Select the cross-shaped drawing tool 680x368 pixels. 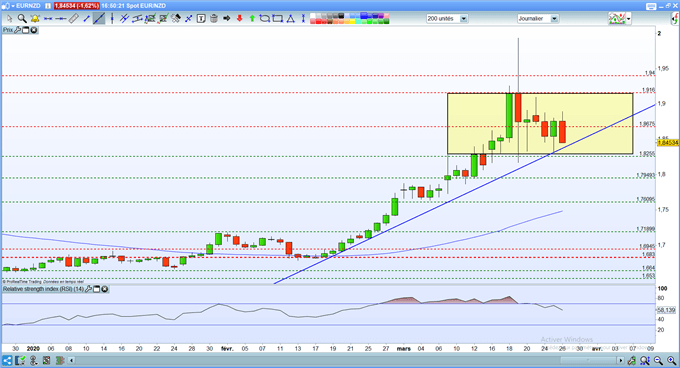point(188,19)
